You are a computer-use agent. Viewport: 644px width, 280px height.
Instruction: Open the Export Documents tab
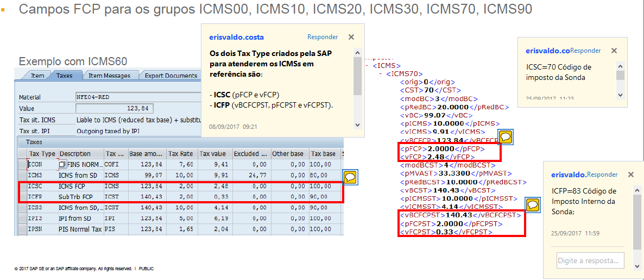pyautogui.click(x=171, y=76)
